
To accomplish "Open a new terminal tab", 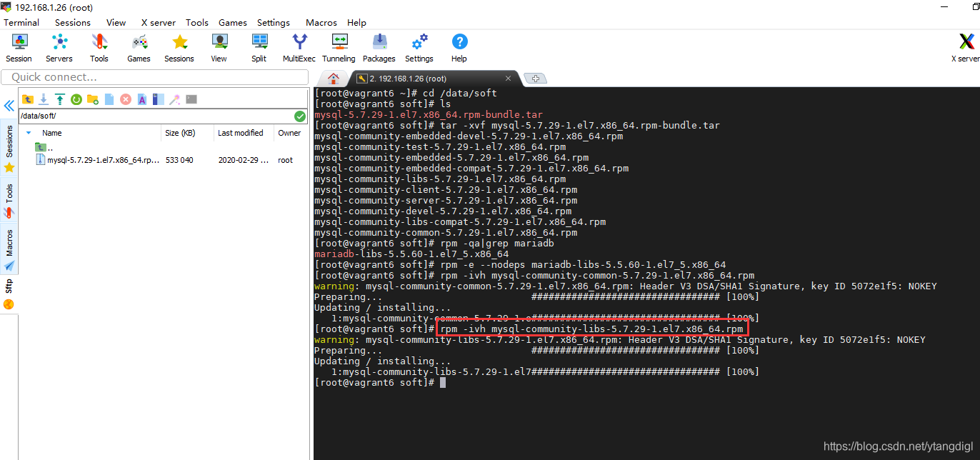I will (535, 79).
